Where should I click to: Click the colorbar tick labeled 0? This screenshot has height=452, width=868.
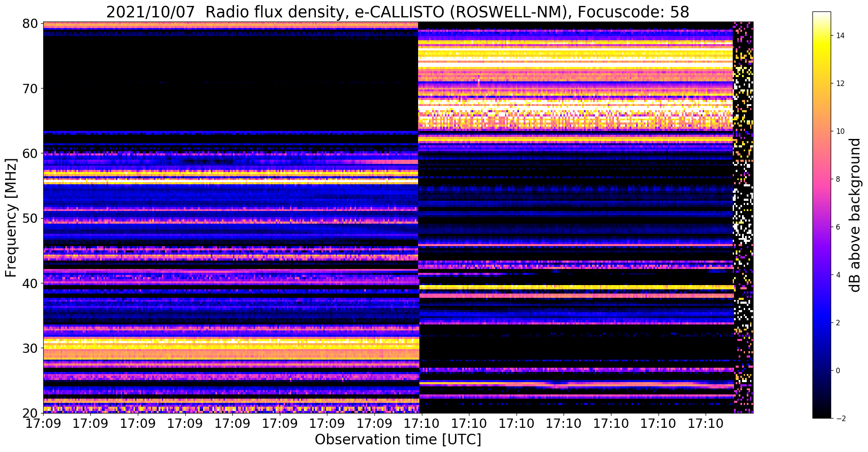(x=837, y=371)
